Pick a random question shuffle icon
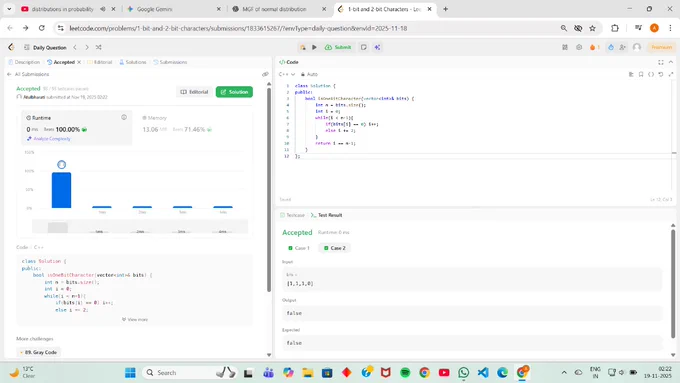The height and width of the screenshot is (383, 680). [x=98, y=47]
